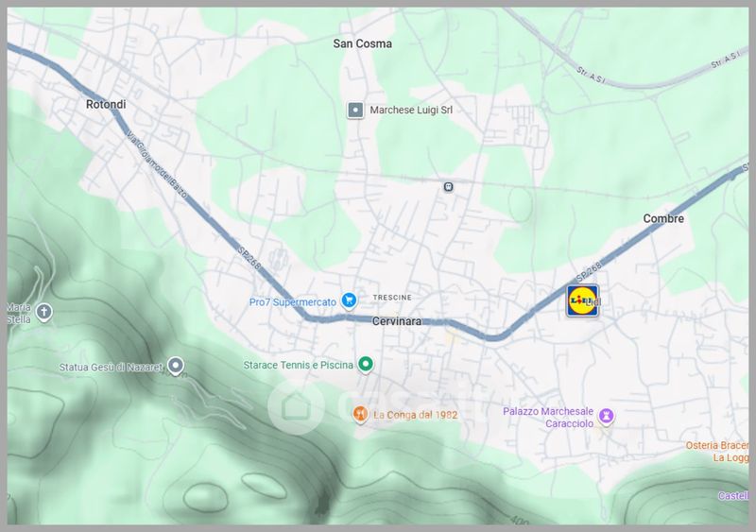This screenshot has width=756, height=532.
Task: Open the La Conga dal 1982 restaurant icon
Action: [359, 414]
